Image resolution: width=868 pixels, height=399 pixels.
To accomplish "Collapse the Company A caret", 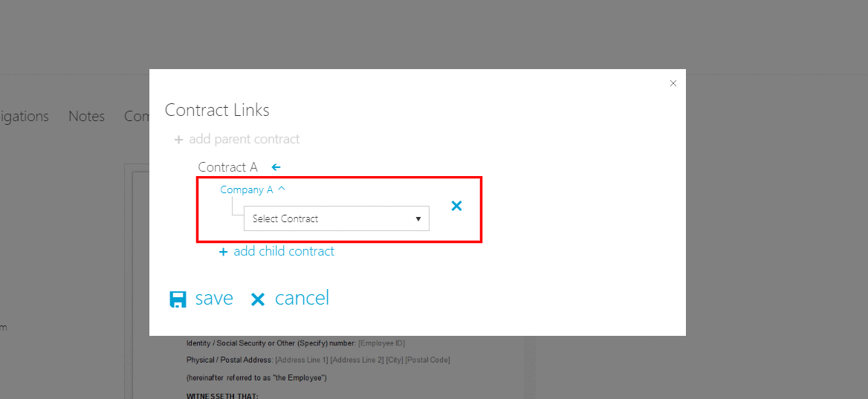I will (282, 189).
